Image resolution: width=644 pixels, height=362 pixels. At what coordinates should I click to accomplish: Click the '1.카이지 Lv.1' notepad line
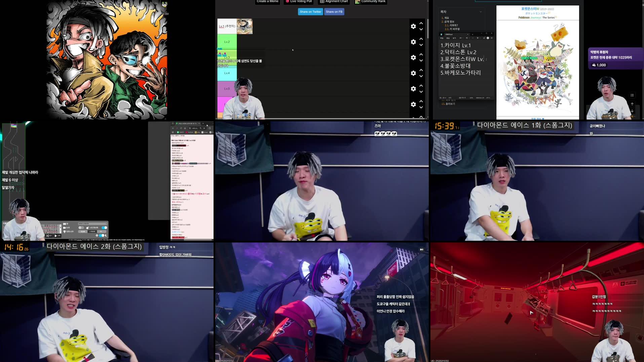point(456,45)
